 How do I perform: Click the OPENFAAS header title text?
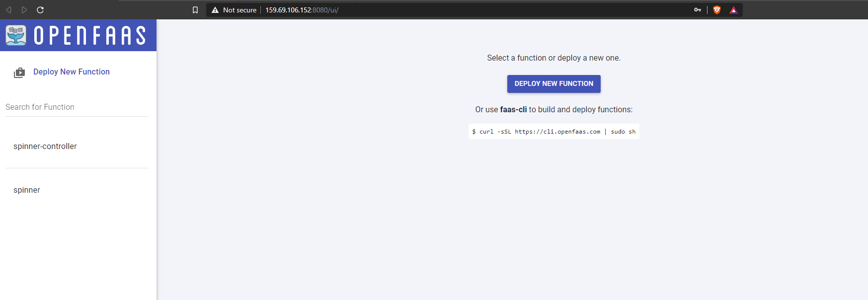[x=90, y=36]
